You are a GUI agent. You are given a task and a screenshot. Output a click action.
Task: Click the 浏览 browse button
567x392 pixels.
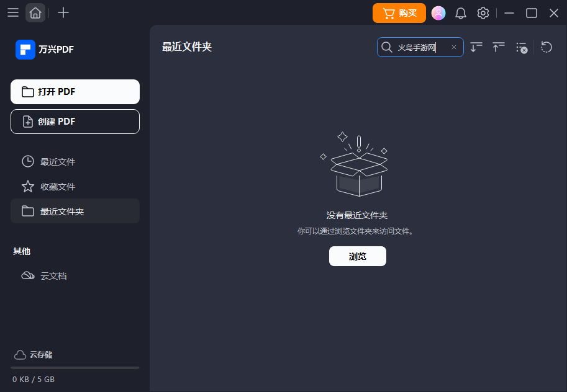358,256
